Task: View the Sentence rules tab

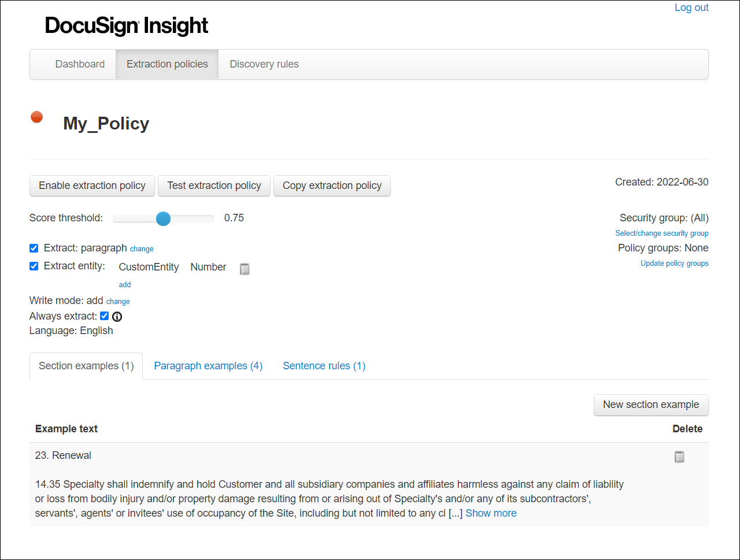Action: [x=324, y=365]
